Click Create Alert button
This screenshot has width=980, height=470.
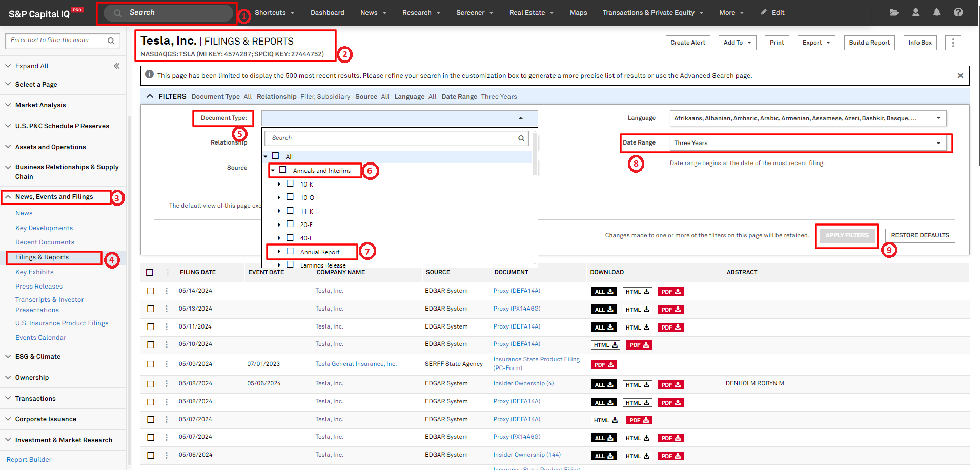688,43
